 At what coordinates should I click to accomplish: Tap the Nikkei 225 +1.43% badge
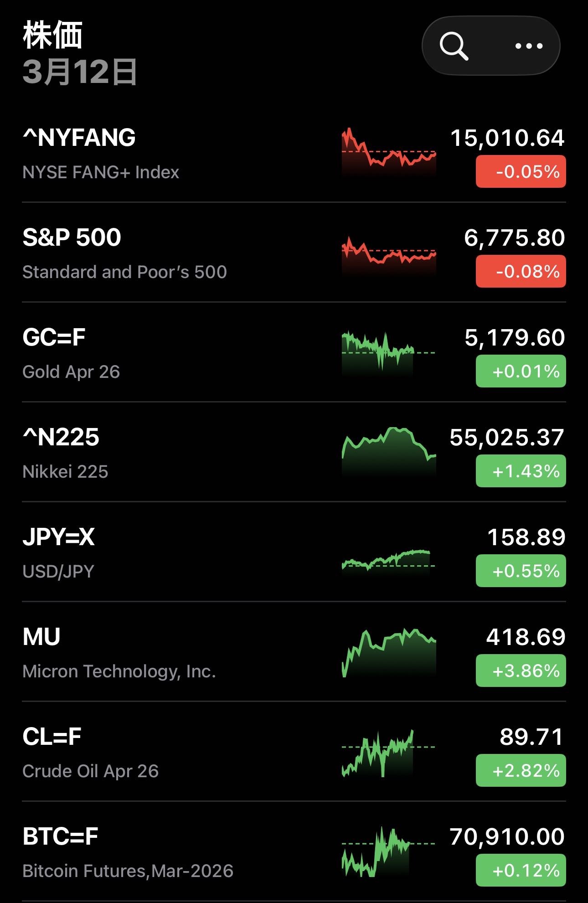[521, 471]
